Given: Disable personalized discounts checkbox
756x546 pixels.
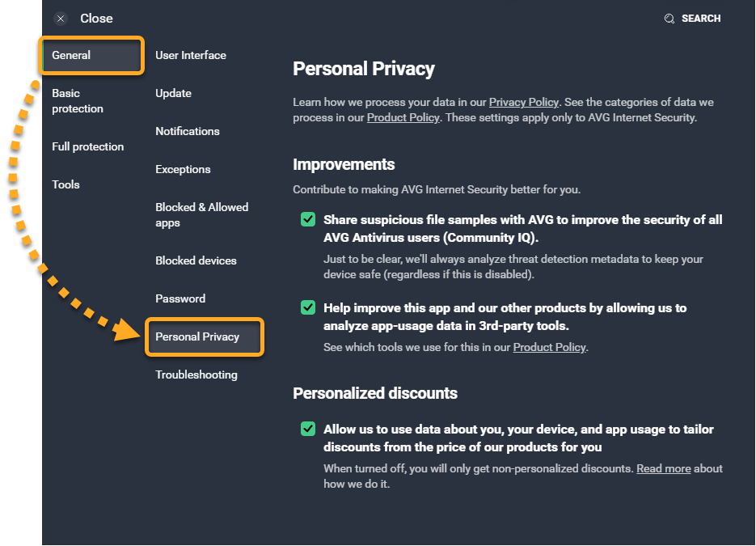Looking at the screenshot, I should (x=308, y=429).
